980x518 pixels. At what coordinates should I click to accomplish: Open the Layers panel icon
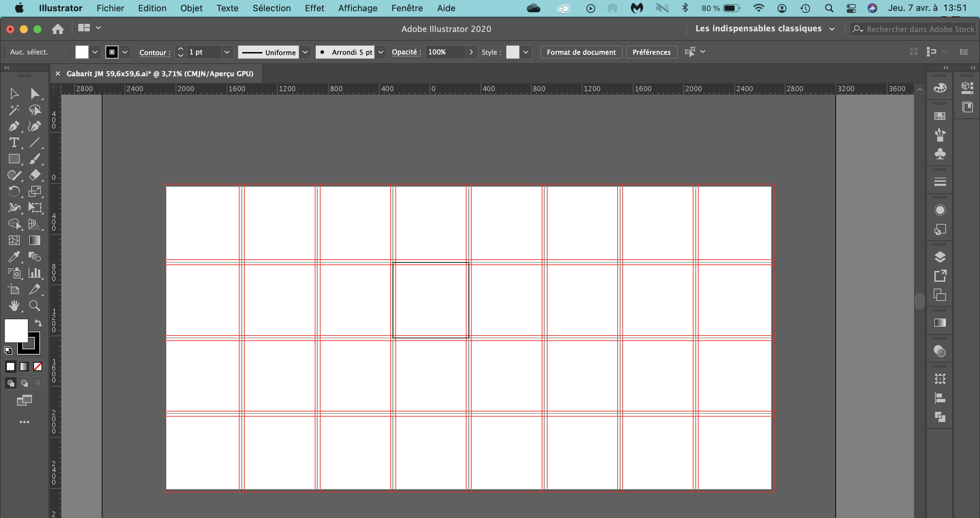click(x=940, y=257)
